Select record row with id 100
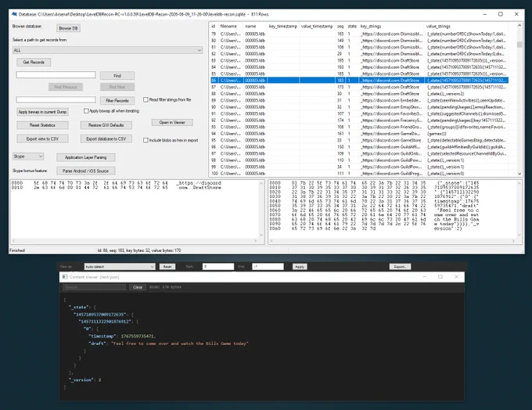This screenshot has width=532, height=410. click(x=359, y=174)
